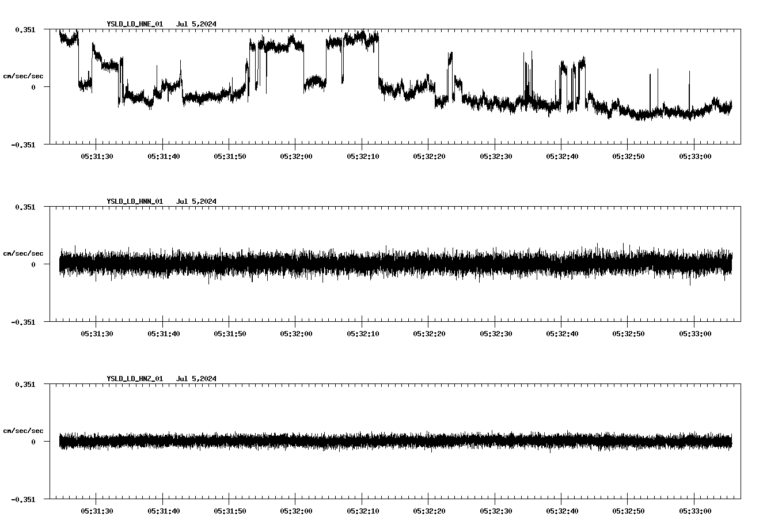This screenshot has width=782, height=532.
Task: Click the YSLD_LD_HNN_01 channel label
Action: (x=134, y=201)
